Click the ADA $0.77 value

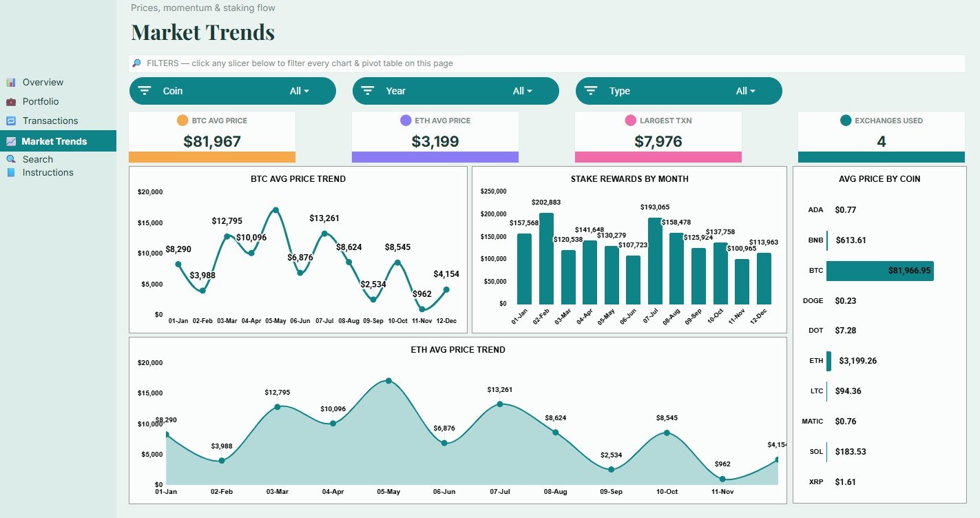click(x=846, y=210)
